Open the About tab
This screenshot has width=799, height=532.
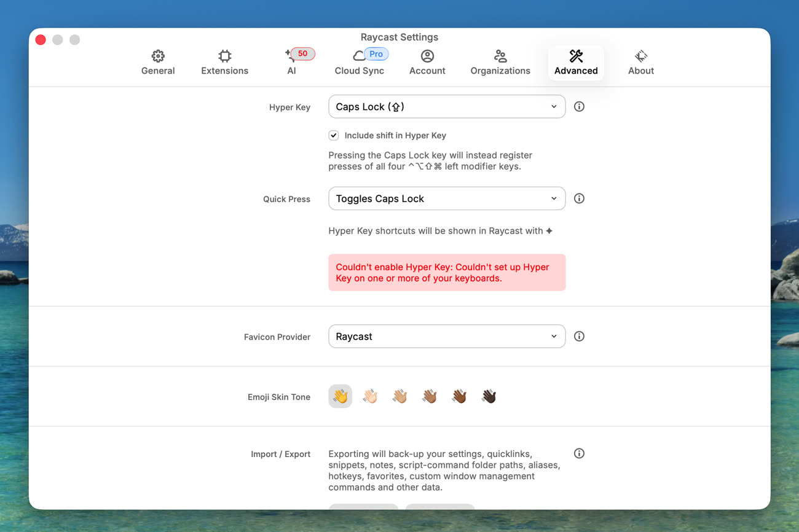click(x=640, y=63)
